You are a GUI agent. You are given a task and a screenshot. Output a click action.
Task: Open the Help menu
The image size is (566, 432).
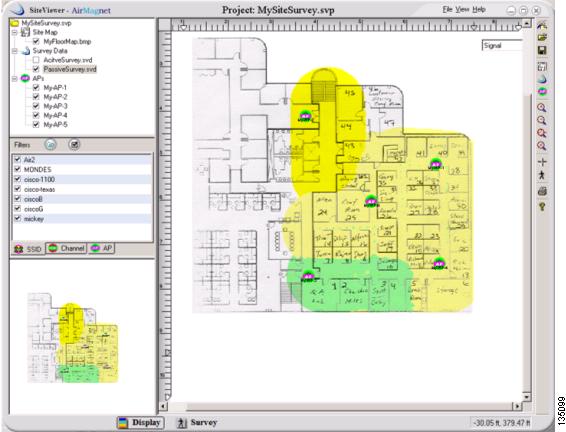click(479, 9)
